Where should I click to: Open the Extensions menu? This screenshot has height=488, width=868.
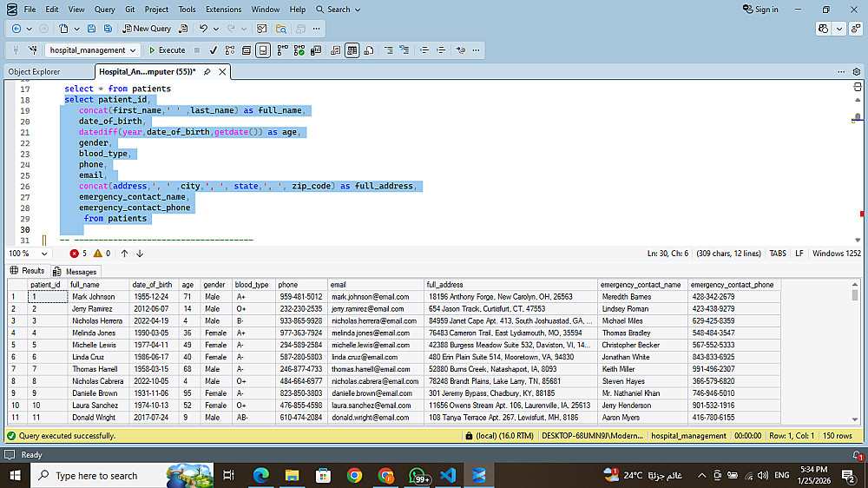[x=223, y=10]
